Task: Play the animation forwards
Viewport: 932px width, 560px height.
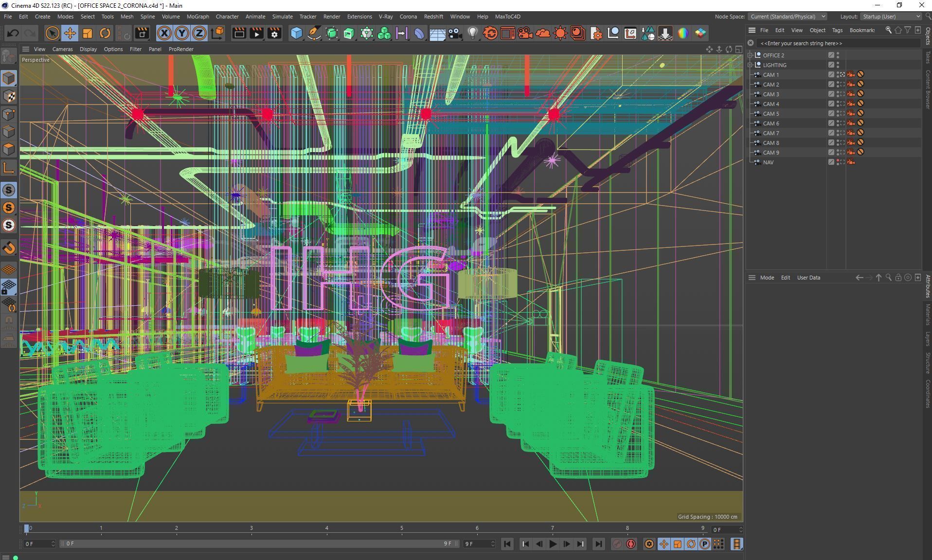Action: point(553,544)
